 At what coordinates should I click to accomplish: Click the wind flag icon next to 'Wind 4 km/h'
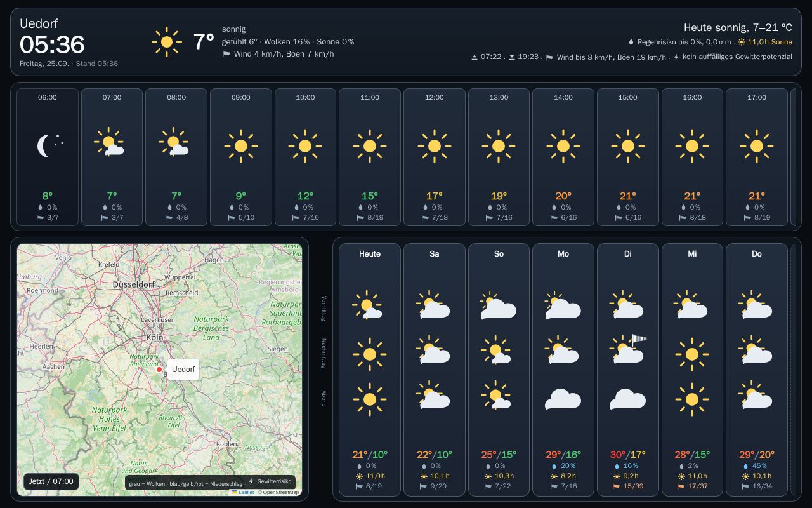pos(226,54)
